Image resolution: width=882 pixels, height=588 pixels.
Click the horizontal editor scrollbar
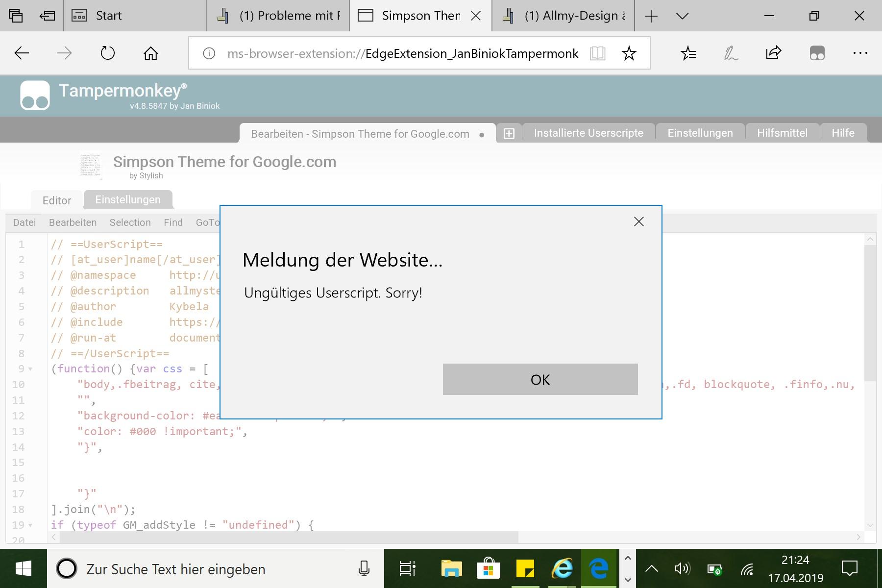pos(288,537)
